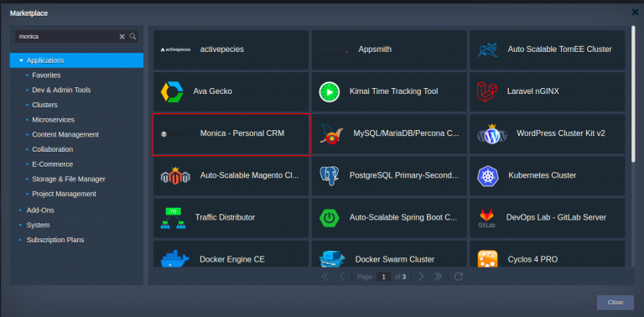Refresh the marketplace list
Image resolution: width=644 pixels, height=317 pixels.
(x=459, y=277)
